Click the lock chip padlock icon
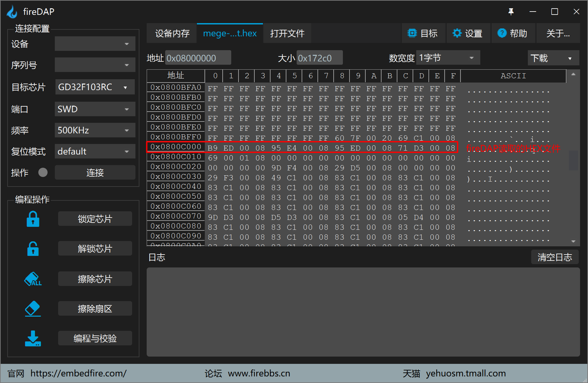588x383 pixels. tap(33, 219)
